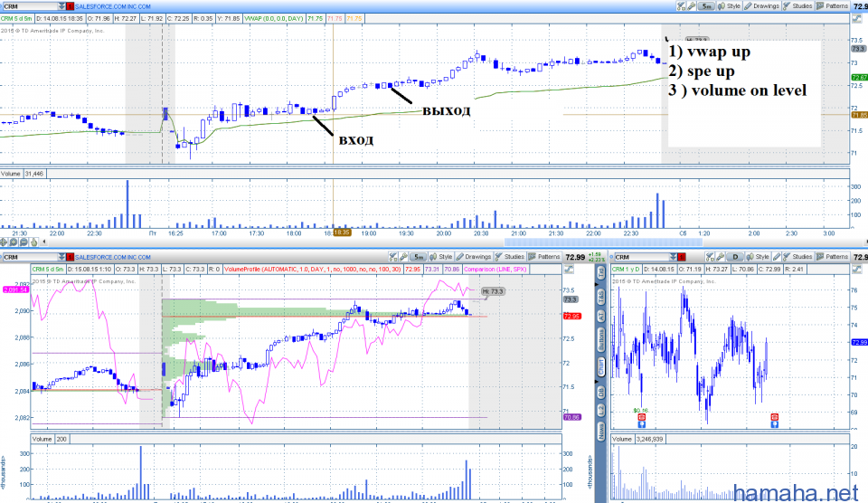The height and width of the screenshot is (503, 868).
Task: Open the Buttons side tab
Action: (601, 339)
